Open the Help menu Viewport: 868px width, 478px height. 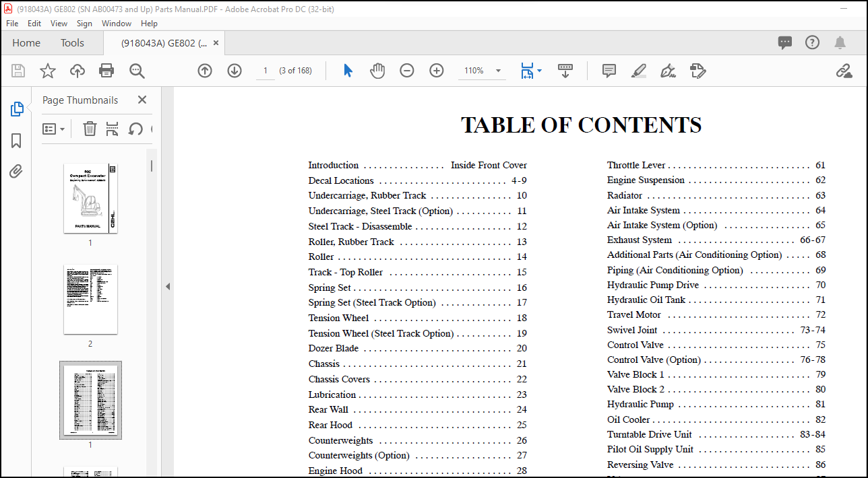149,23
